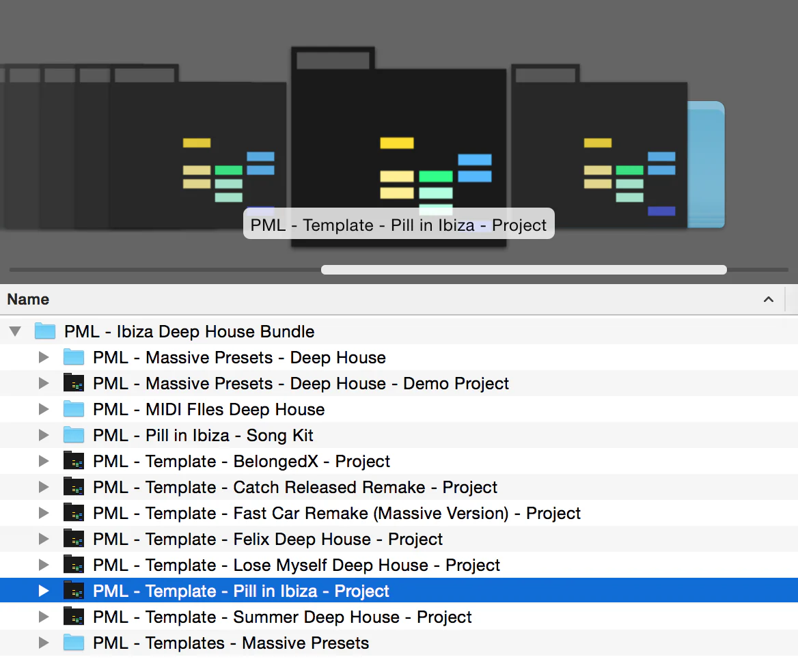Click the MIDI FIles Deep House folder icon

pyautogui.click(x=74, y=409)
